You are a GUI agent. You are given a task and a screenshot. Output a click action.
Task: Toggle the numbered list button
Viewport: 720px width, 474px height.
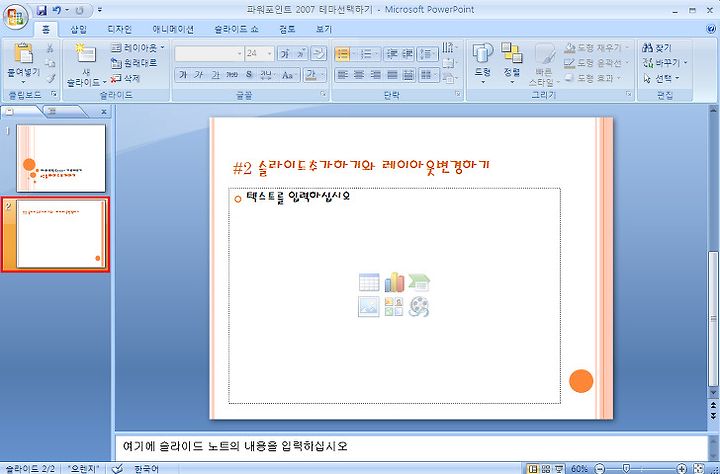[366, 54]
